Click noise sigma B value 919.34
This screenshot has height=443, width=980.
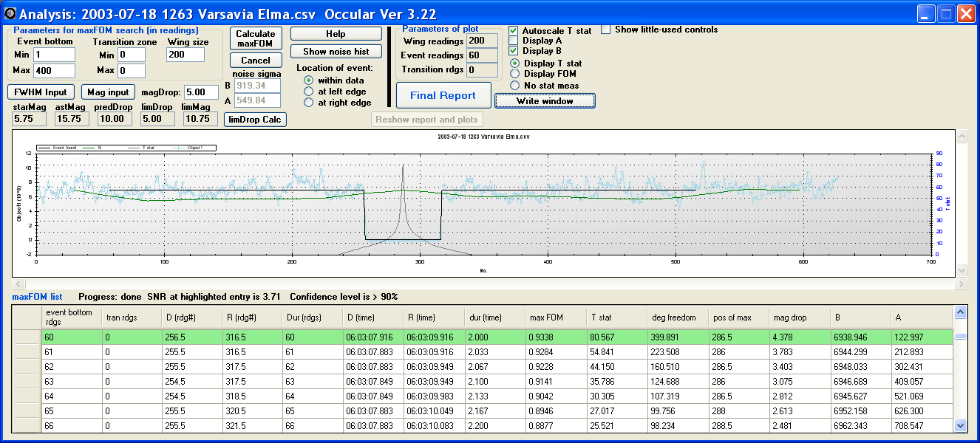(256, 86)
